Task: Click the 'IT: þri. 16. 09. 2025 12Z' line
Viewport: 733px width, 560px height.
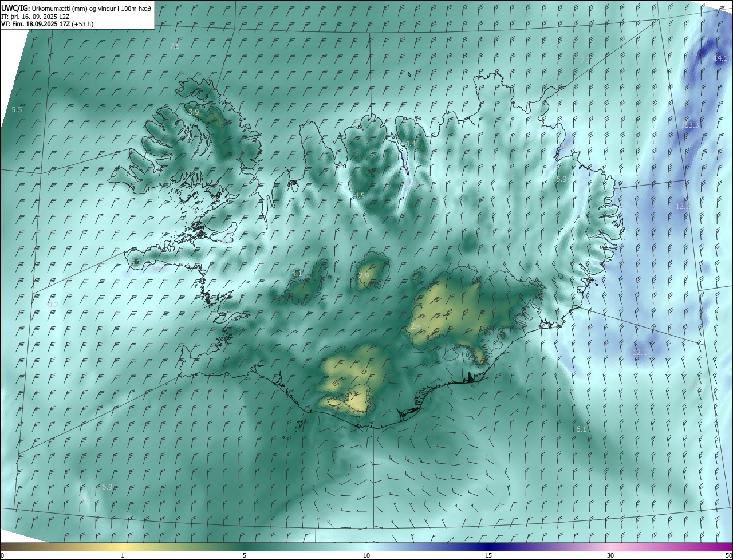Action: point(36,17)
